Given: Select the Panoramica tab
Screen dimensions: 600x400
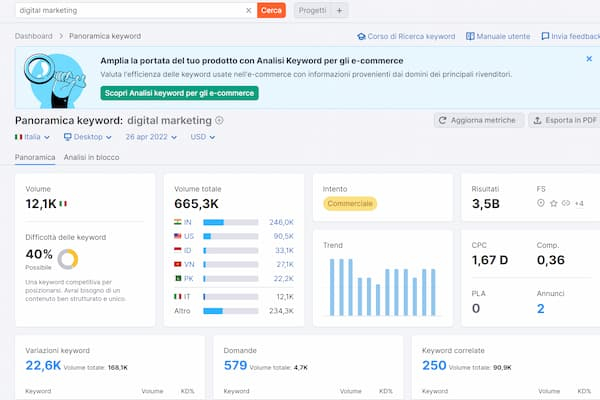Looking at the screenshot, I should pyautogui.click(x=35, y=158).
